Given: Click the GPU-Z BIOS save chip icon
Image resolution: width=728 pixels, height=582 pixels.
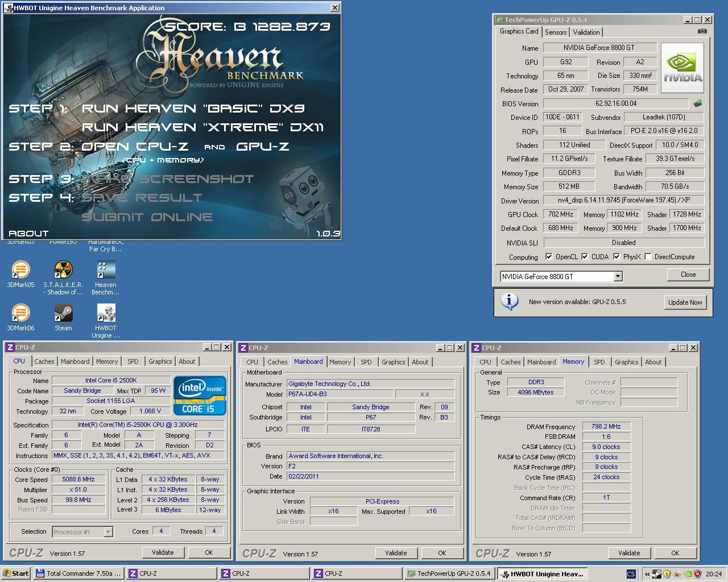Looking at the screenshot, I should click(x=698, y=103).
